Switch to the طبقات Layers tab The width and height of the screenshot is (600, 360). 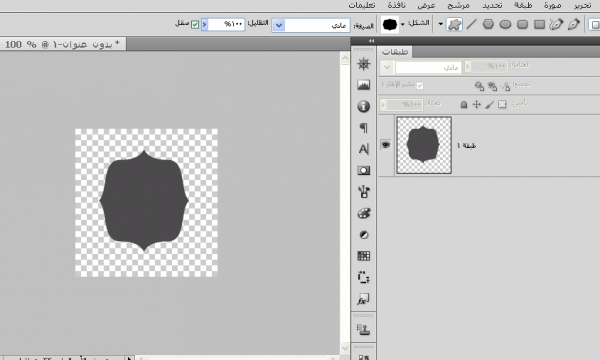(x=395, y=52)
